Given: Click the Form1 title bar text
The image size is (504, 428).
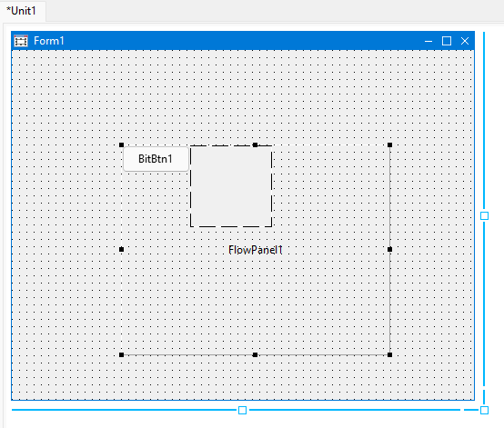Looking at the screenshot, I should (x=49, y=41).
